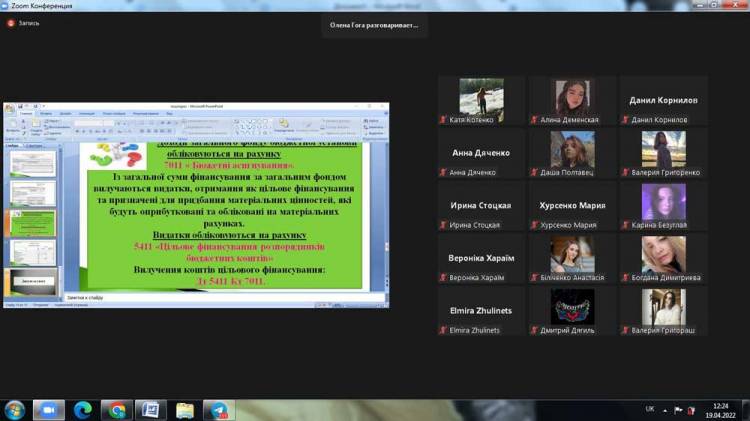This screenshot has height=421, width=750.
Task: Click Elmira Zhulinets participant tile
Action: tap(481, 310)
